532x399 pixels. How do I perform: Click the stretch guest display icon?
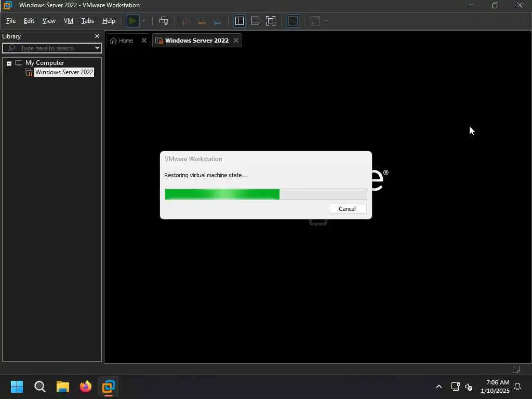coord(315,21)
